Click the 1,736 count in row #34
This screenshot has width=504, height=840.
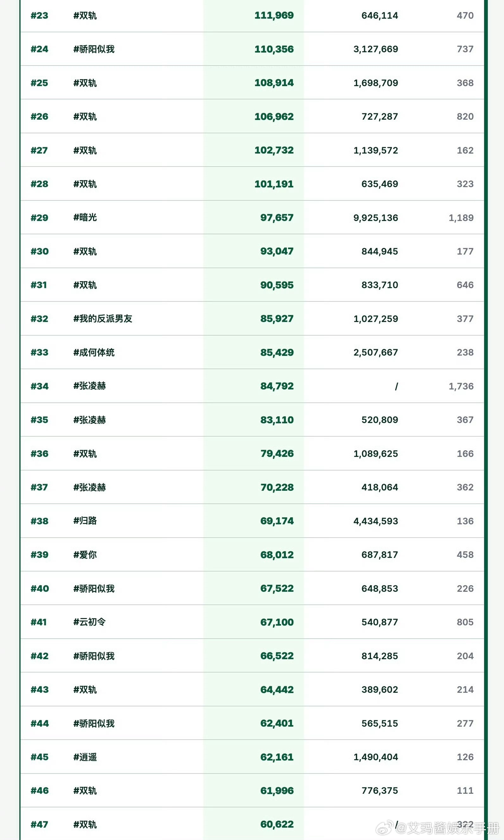[461, 386]
